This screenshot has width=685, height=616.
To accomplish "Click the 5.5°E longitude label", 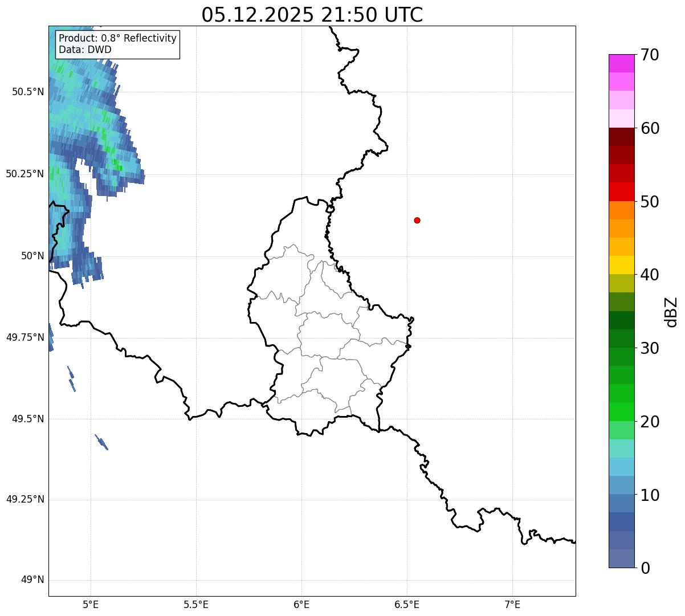I will point(196,604).
